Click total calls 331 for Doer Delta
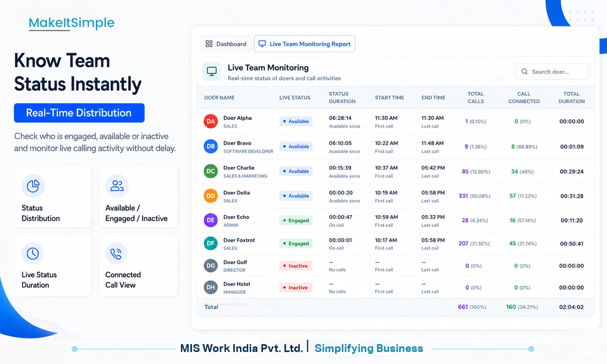Screen dimensions: 607x364 (463, 196)
